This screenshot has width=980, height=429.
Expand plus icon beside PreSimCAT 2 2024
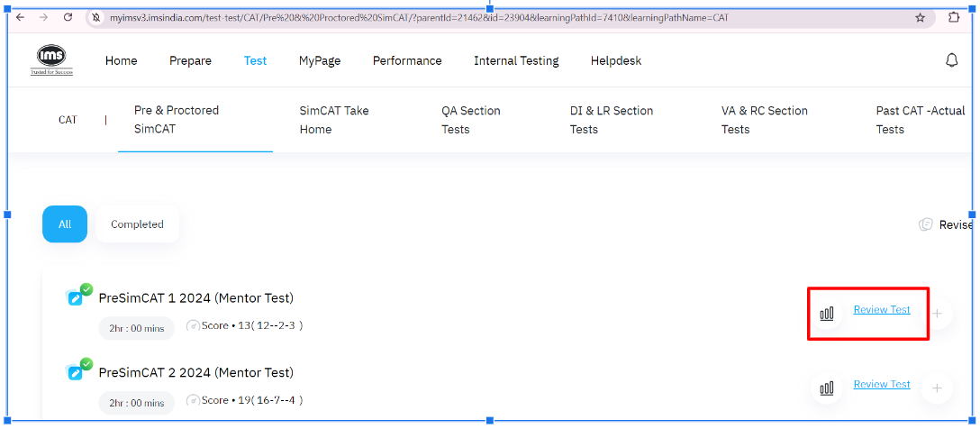(x=937, y=388)
